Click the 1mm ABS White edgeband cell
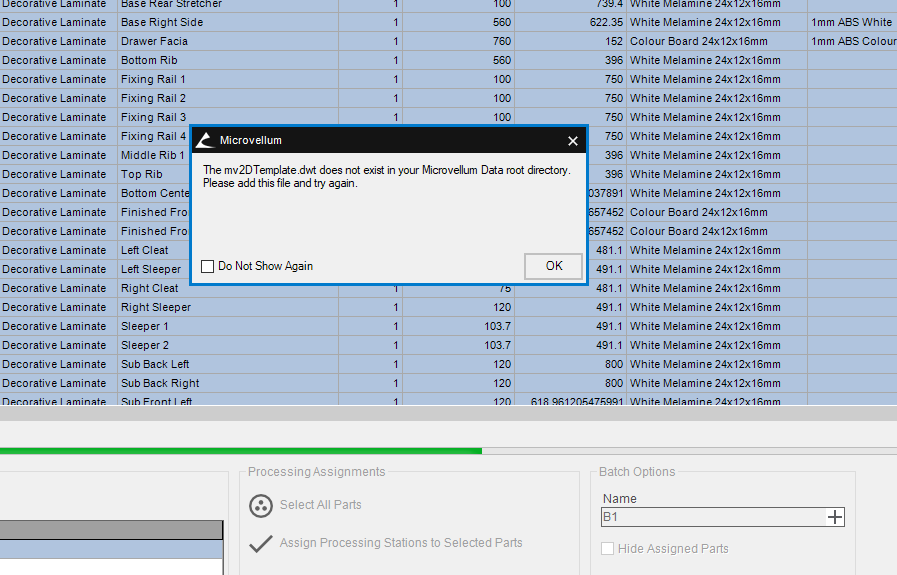This screenshot has width=897, height=575. click(852, 22)
